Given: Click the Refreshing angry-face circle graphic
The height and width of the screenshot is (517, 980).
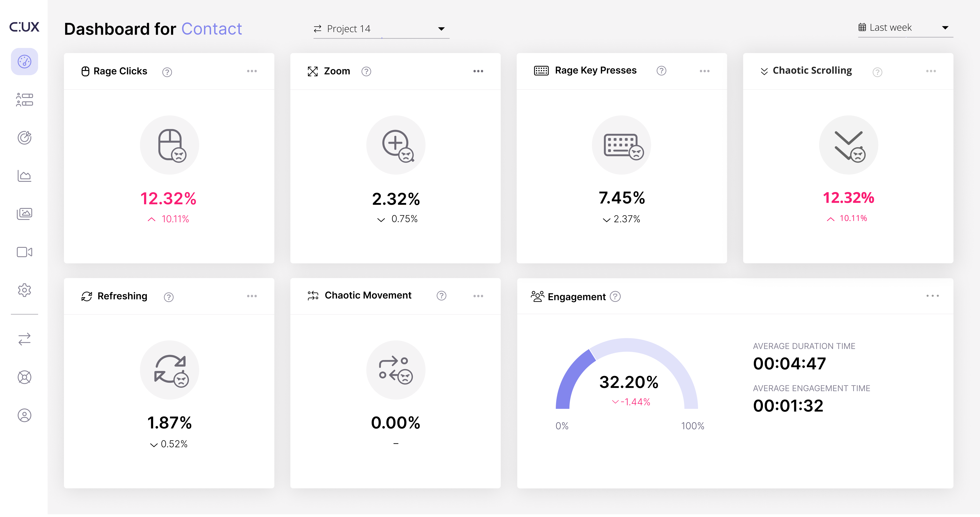Looking at the screenshot, I should [170, 370].
